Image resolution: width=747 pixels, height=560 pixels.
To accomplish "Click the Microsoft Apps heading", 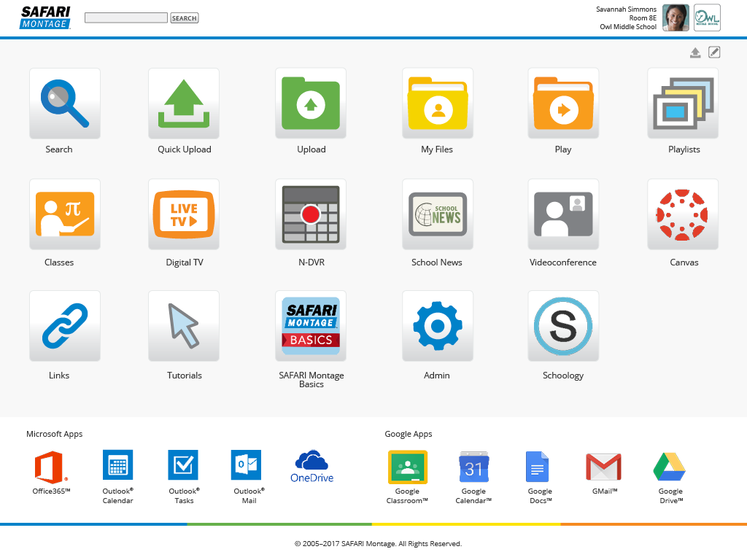I will point(54,434).
